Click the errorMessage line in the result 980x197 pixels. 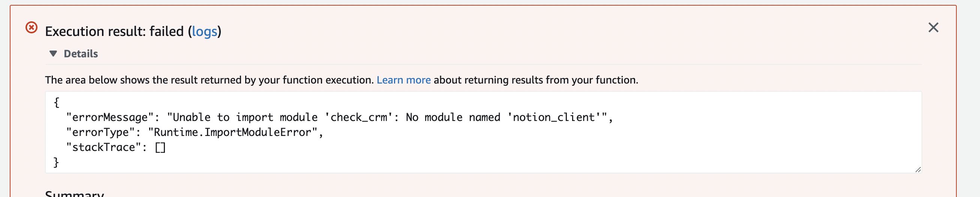[339, 117]
